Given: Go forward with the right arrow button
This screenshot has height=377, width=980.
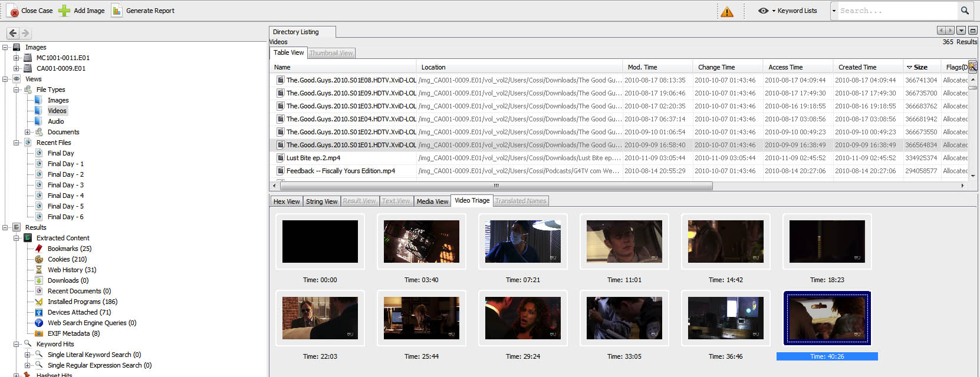Looking at the screenshot, I should point(25,33).
